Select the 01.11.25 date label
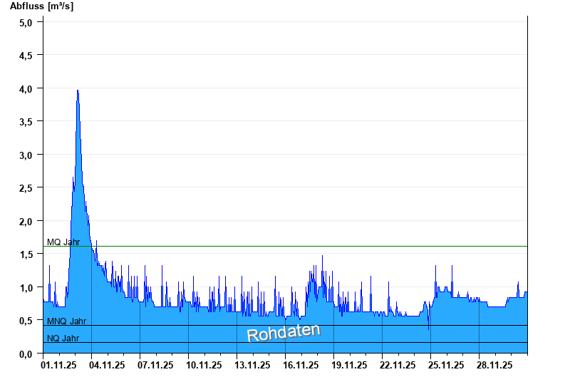Viewport: 570px width, 392px height. pyautogui.click(x=58, y=365)
